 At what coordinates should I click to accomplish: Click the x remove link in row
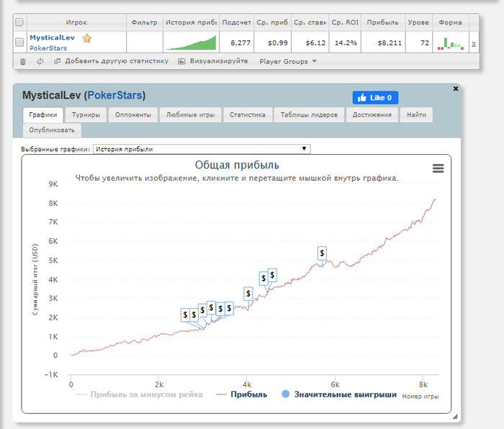pos(474,43)
